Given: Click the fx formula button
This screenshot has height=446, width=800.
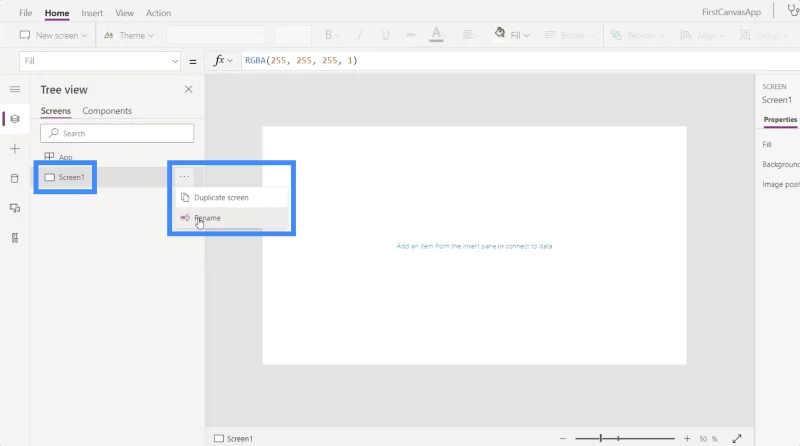Looking at the screenshot, I should pos(222,61).
